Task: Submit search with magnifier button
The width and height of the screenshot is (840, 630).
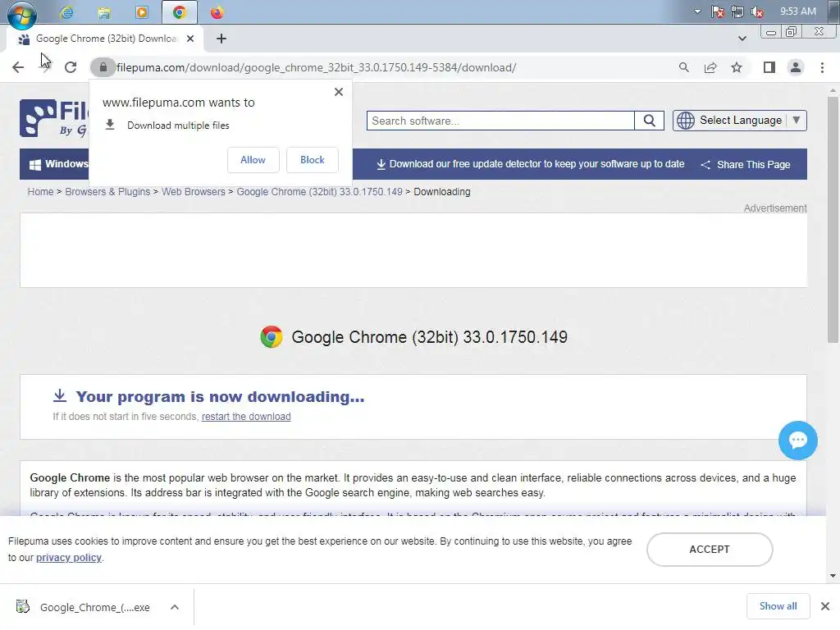Action: [650, 121]
